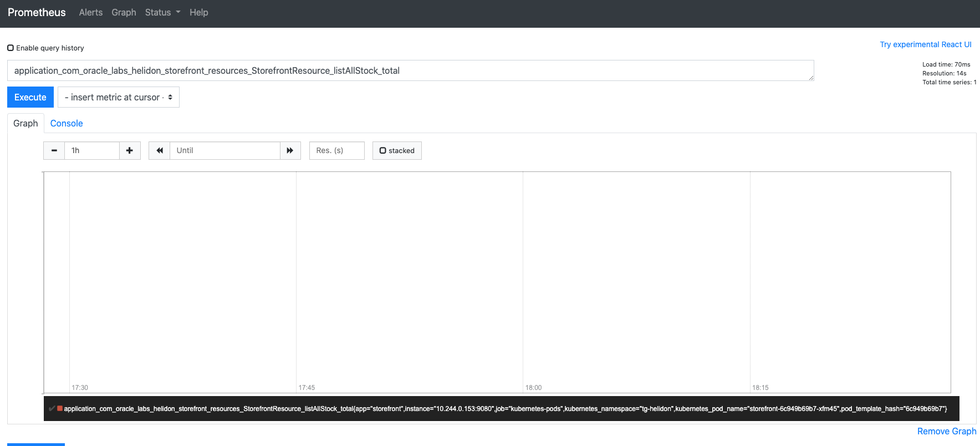
Task: Switch to the Console tab
Action: 67,123
